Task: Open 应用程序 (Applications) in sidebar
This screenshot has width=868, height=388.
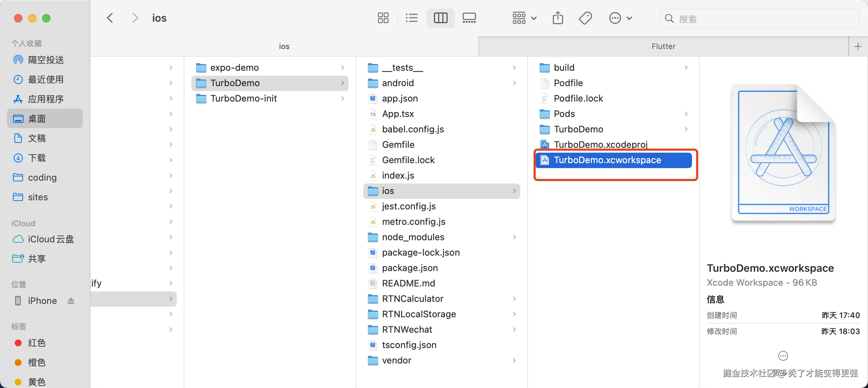Action: (x=45, y=99)
